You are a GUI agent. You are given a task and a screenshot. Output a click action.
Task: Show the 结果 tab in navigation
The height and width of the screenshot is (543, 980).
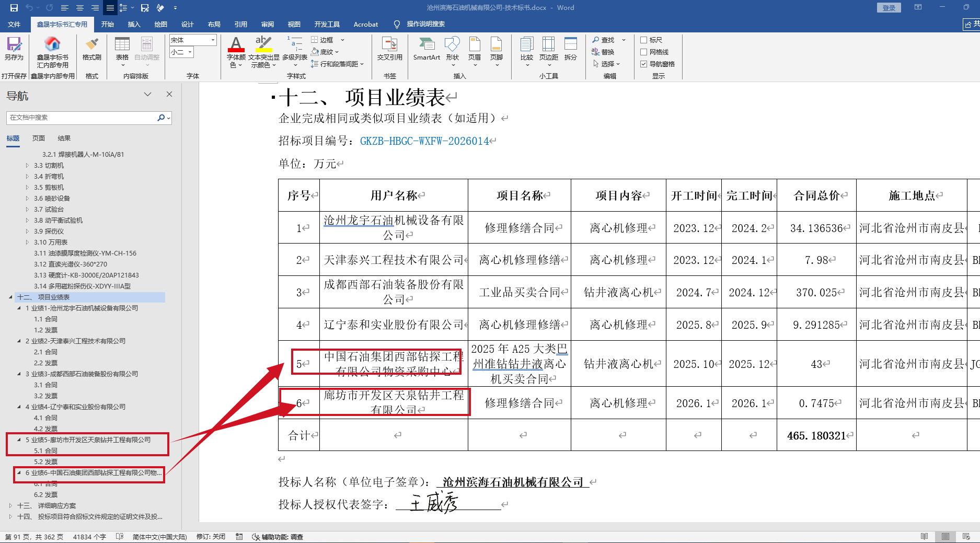[x=64, y=138]
